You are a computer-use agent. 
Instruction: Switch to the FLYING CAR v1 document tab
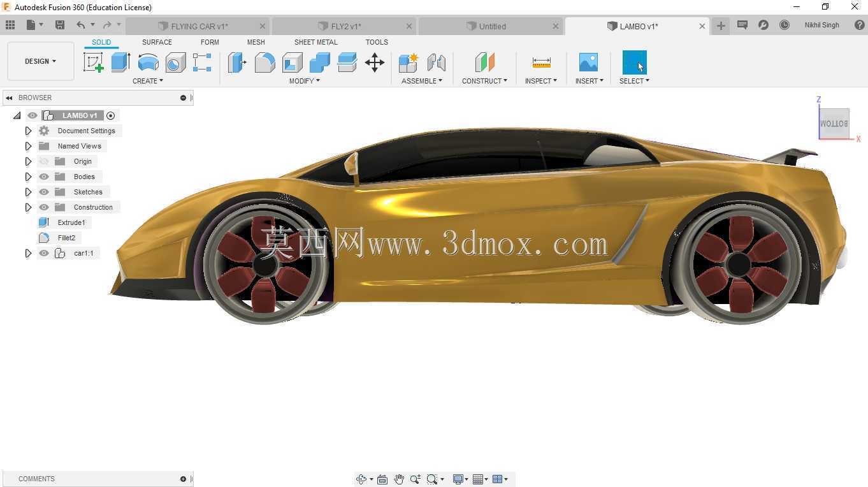[x=198, y=26]
